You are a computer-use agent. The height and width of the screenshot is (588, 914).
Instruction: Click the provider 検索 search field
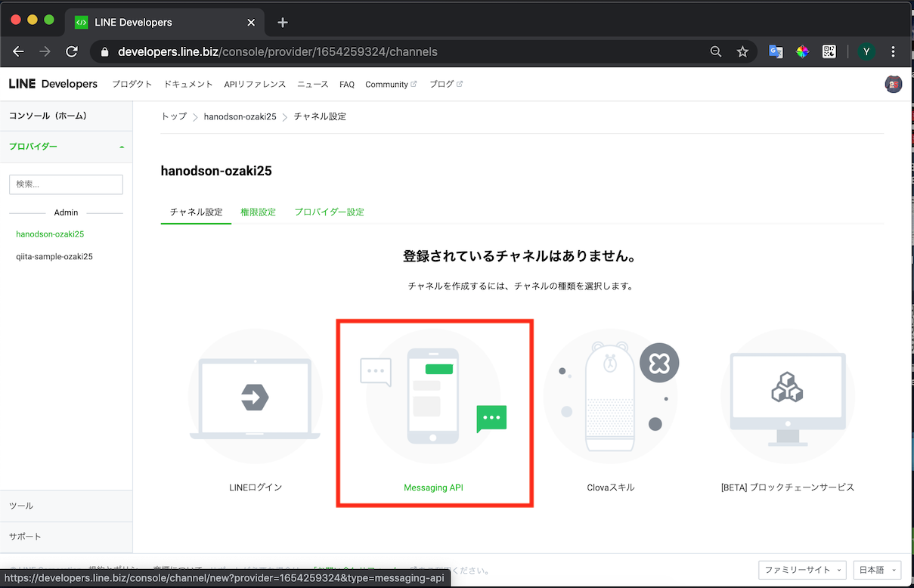(66, 184)
